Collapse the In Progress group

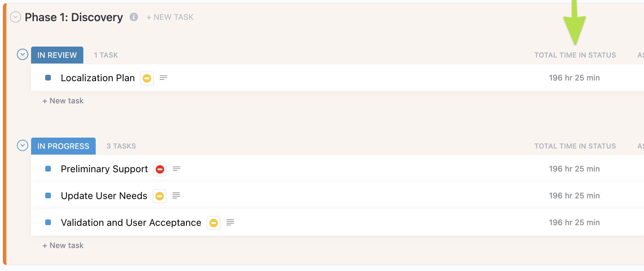pos(23,145)
